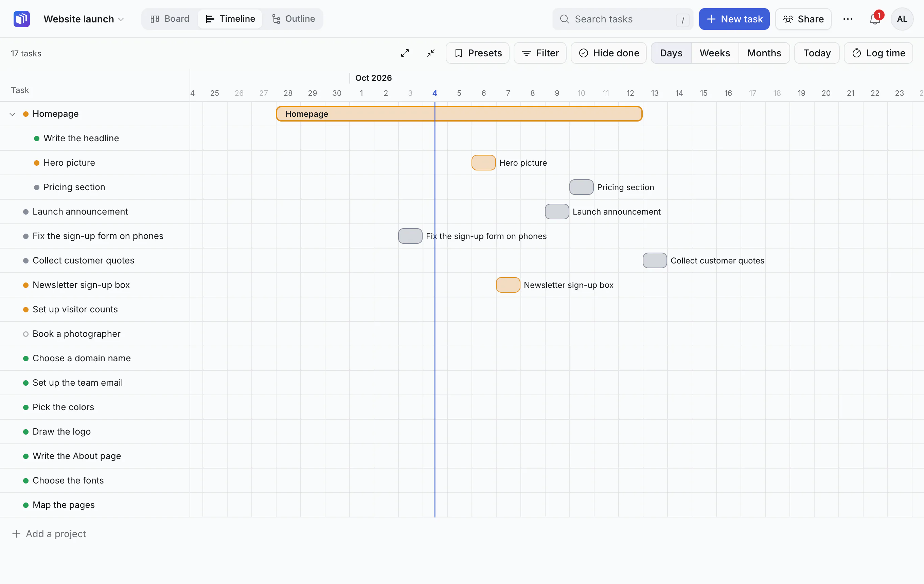Click the orange status dot for Hero picture
The width and height of the screenshot is (924, 584).
pos(36,163)
